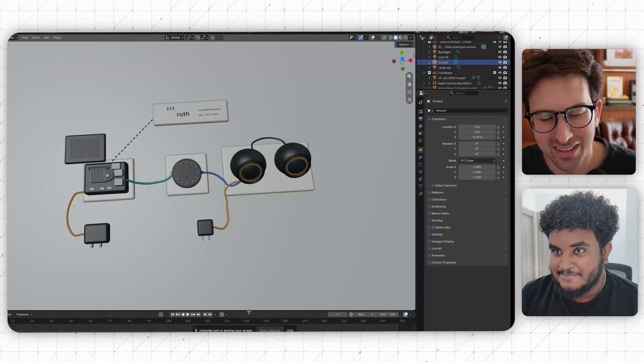Image resolution: width=644 pixels, height=362 pixels.
Task: Toggle the overlays button in the viewport header
Action: point(372,38)
